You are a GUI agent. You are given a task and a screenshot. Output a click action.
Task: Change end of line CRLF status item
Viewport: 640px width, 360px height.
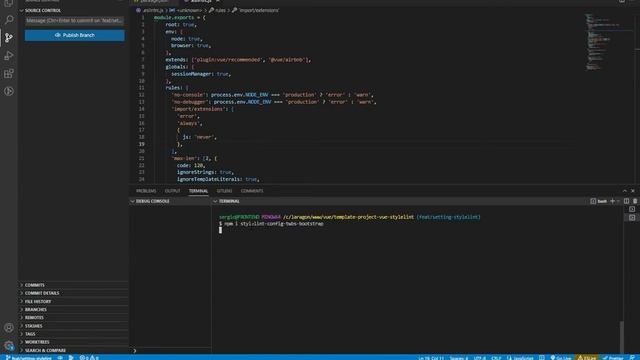[496, 358]
